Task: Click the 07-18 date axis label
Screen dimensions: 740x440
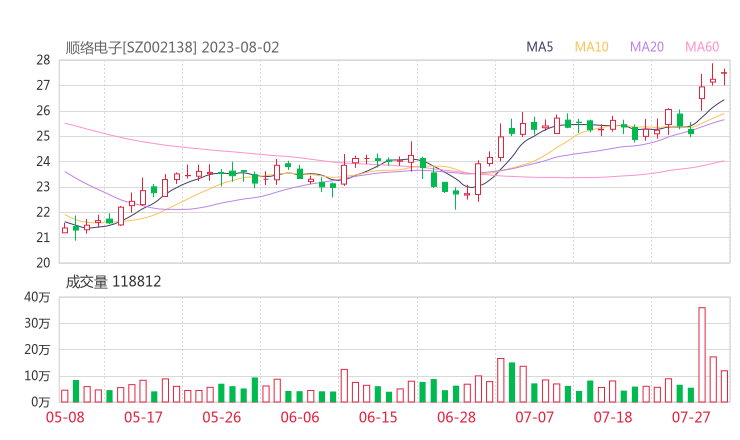Action: pos(613,417)
